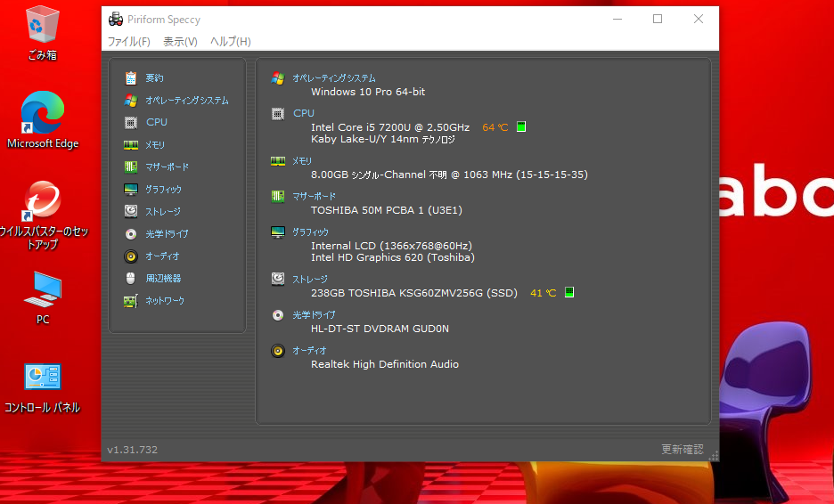Minimize the Speccy window

617,19
